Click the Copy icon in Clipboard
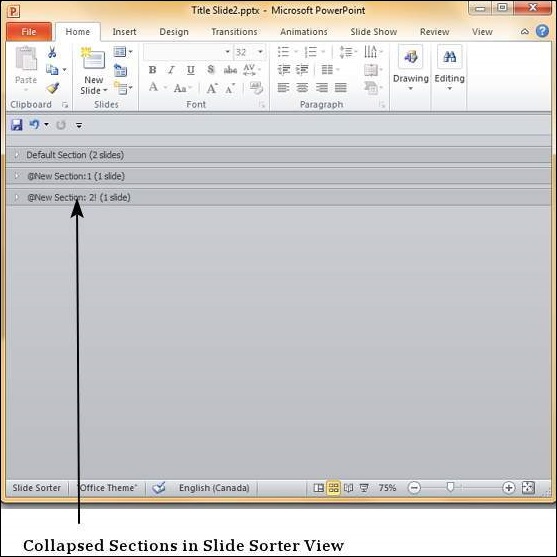This screenshot has width=557, height=557. click(52, 70)
